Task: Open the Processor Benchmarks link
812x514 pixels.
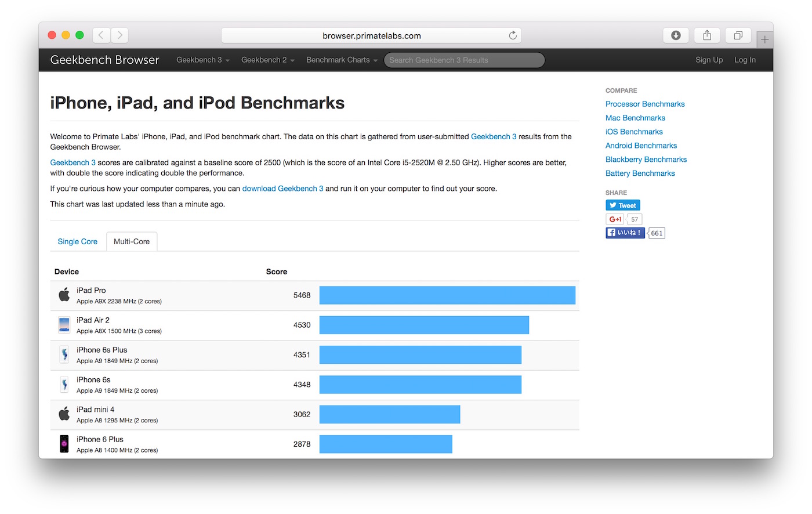Action: (645, 104)
